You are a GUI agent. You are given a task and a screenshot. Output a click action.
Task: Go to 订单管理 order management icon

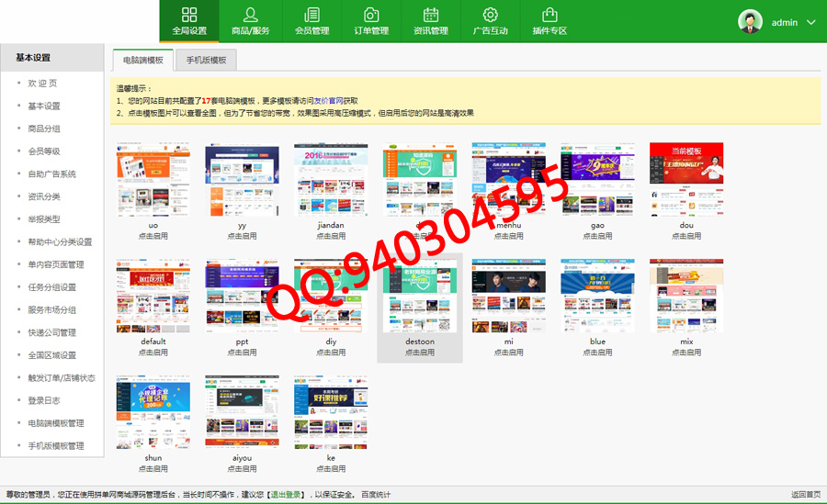[x=371, y=16]
